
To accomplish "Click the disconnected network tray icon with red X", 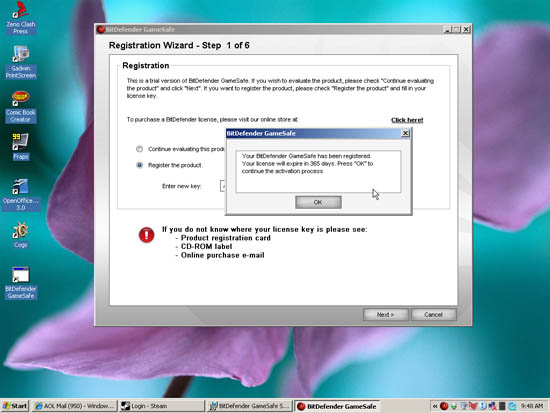I will 492,406.
